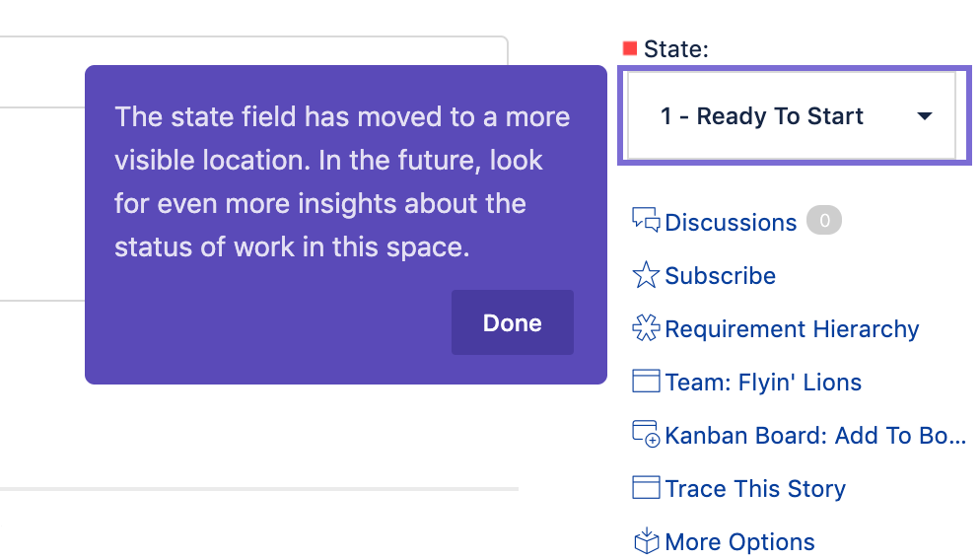Click the Discussions speech bubble icon
The height and width of the screenshot is (560, 980).
tap(646, 220)
